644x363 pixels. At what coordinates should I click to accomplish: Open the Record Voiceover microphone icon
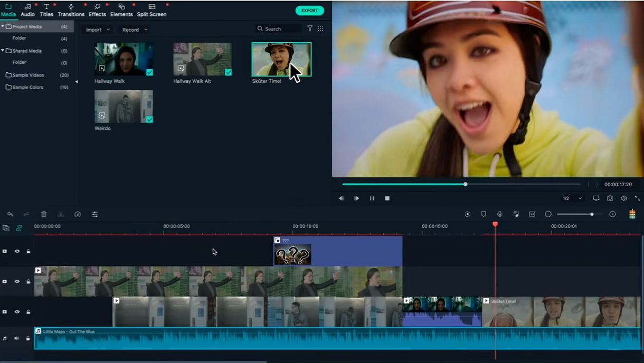(x=499, y=214)
